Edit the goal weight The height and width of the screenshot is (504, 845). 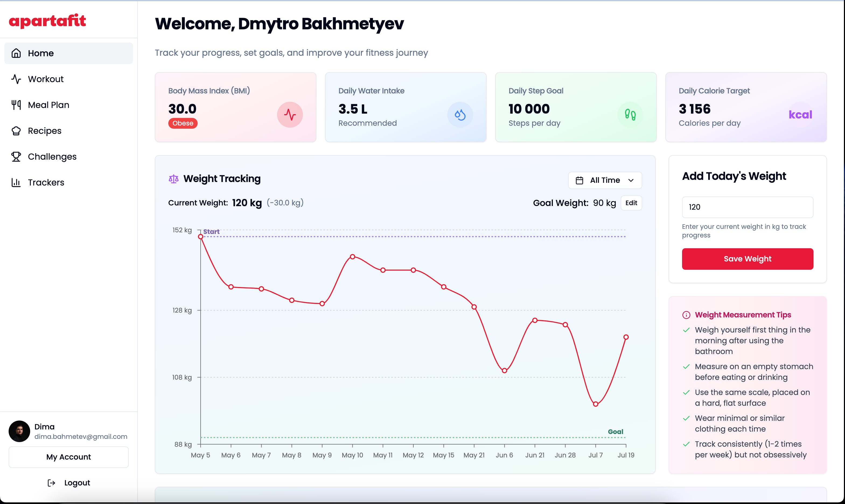(631, 203)
